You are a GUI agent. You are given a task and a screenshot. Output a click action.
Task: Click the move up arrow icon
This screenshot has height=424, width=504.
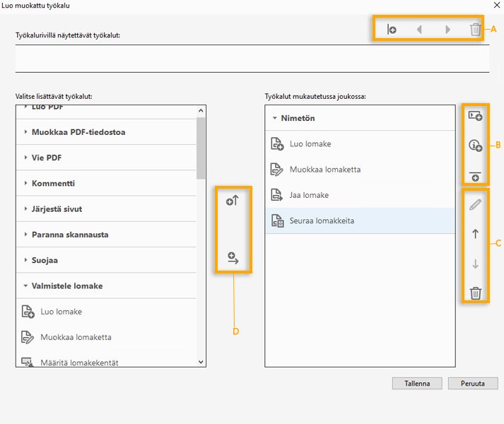pos(475,234)
